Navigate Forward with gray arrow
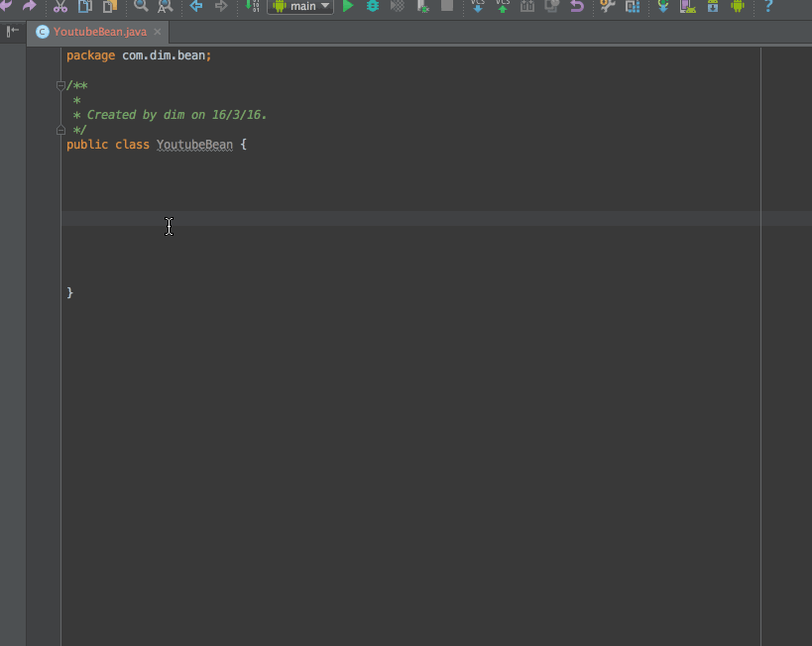Viewport: 812px width, 646px height. (221, 6)
